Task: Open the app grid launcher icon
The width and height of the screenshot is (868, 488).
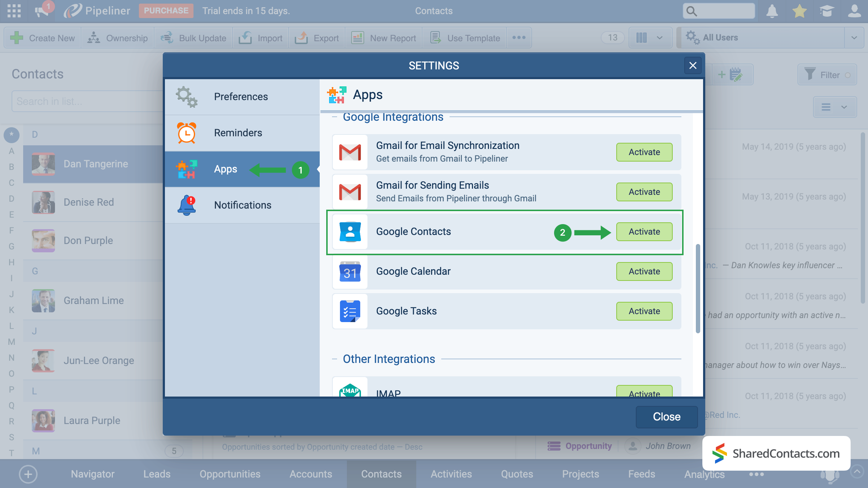Action: (14, 11)
